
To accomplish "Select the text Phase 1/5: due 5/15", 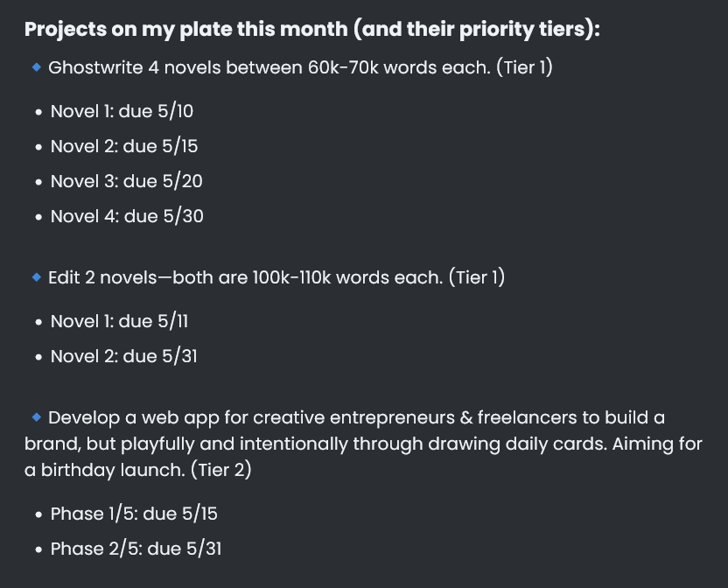I will 134,514.
